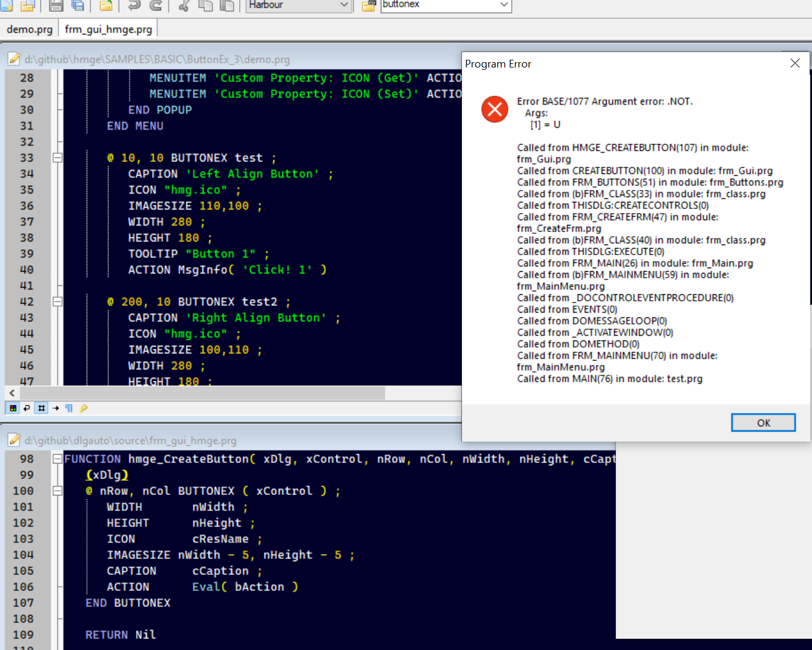
Task: Open the buttonex search combo box
Action: pos(503,5)
